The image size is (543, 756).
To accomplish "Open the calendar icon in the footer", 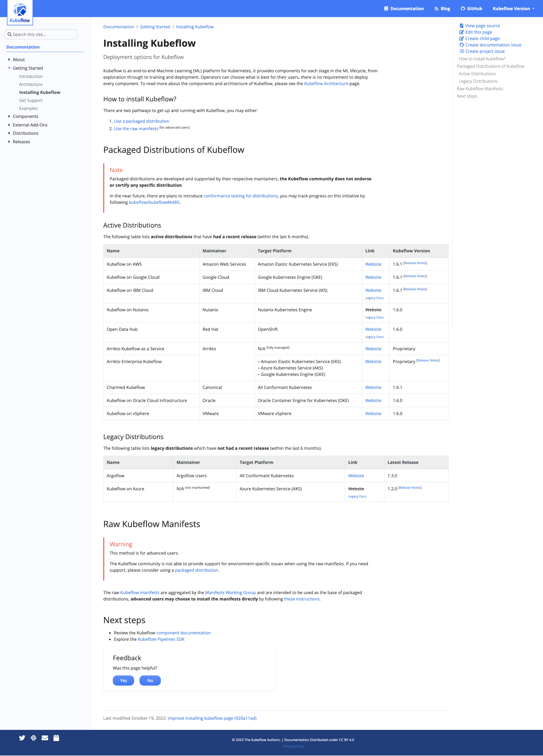I will point(56,738).
